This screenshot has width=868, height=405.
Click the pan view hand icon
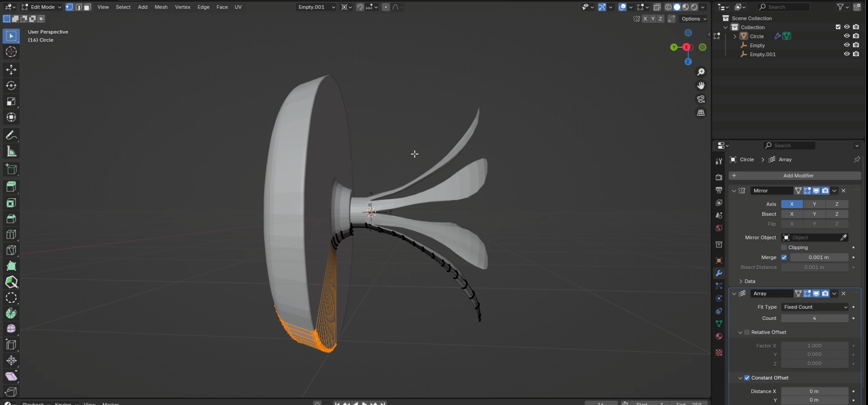701,85
